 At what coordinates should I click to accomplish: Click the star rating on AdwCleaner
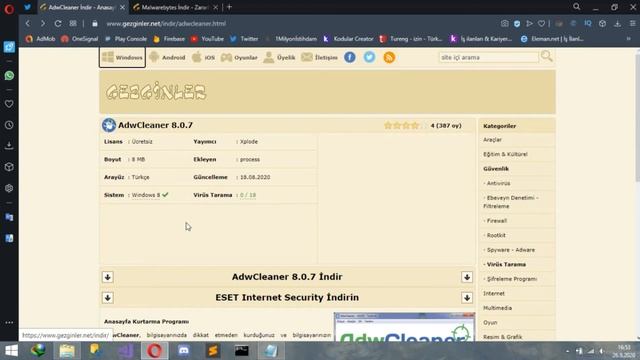[402, 126]
